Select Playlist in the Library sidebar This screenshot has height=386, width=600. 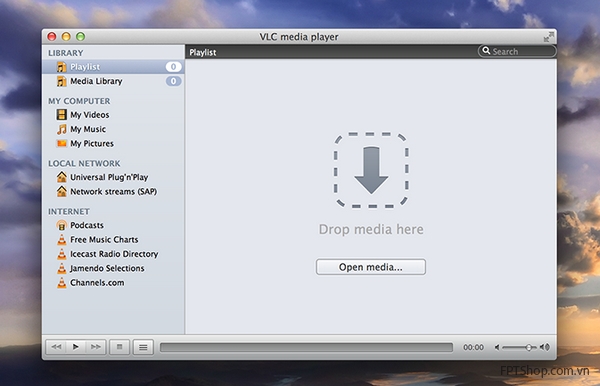(113, 67)
